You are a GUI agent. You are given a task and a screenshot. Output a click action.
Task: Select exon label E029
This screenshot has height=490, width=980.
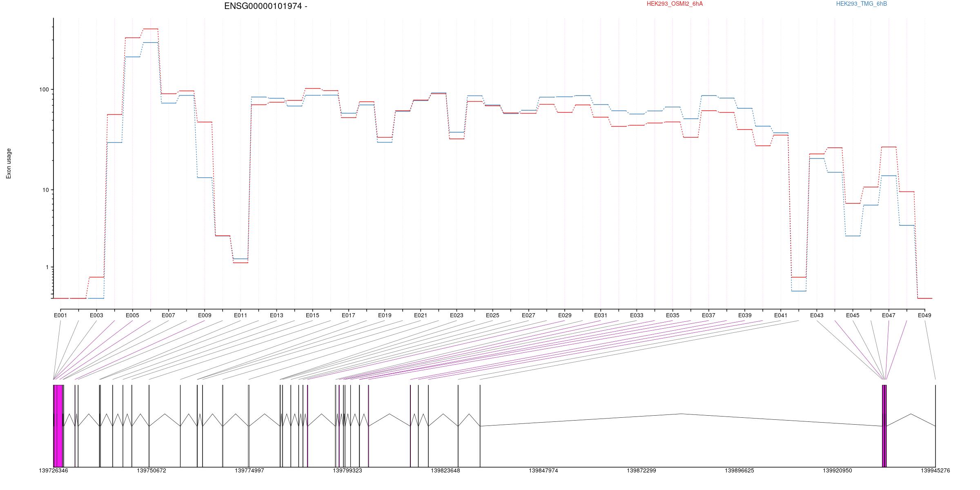(565, 315)
